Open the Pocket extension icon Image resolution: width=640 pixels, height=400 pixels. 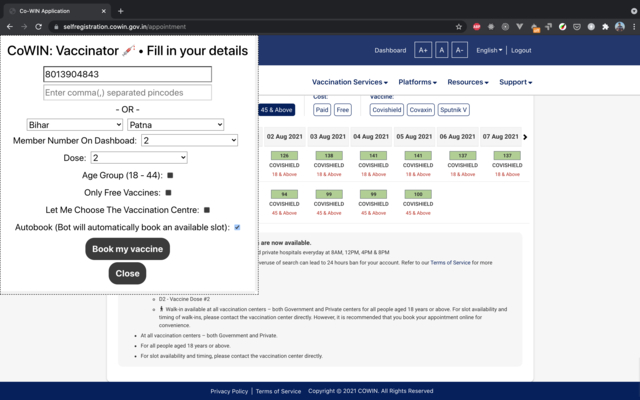577,27
